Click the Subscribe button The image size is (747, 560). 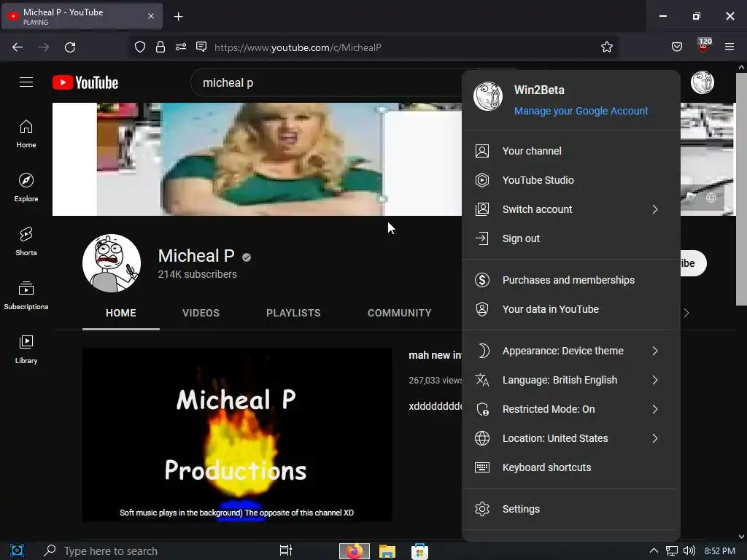pyautogui.click(x=693, y=262)
